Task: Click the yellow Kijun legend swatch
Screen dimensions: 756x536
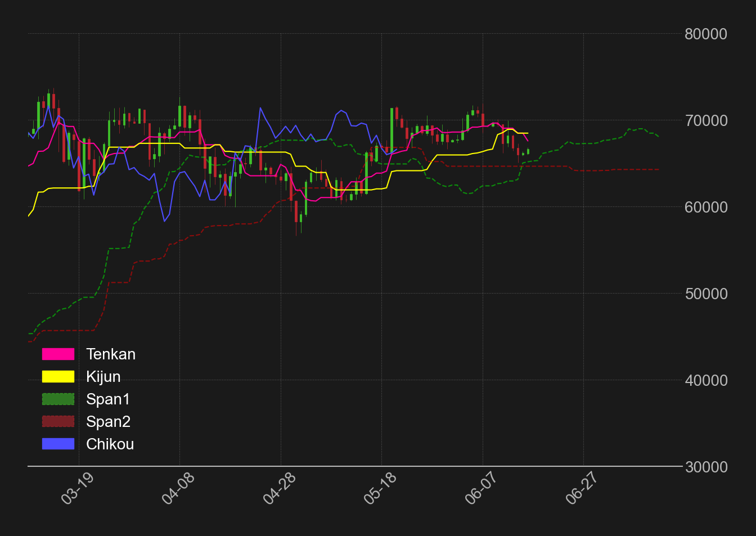Action: 58,377
